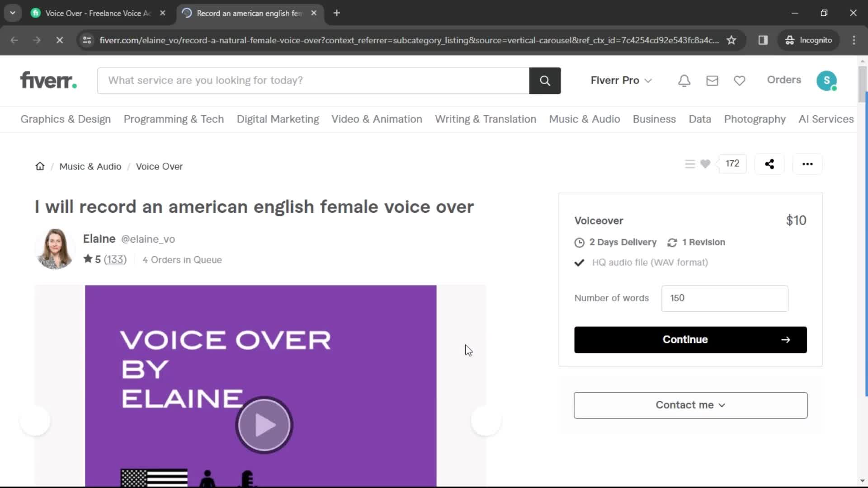
Task: Click the search magnifier icon
Action: [544, 80]
